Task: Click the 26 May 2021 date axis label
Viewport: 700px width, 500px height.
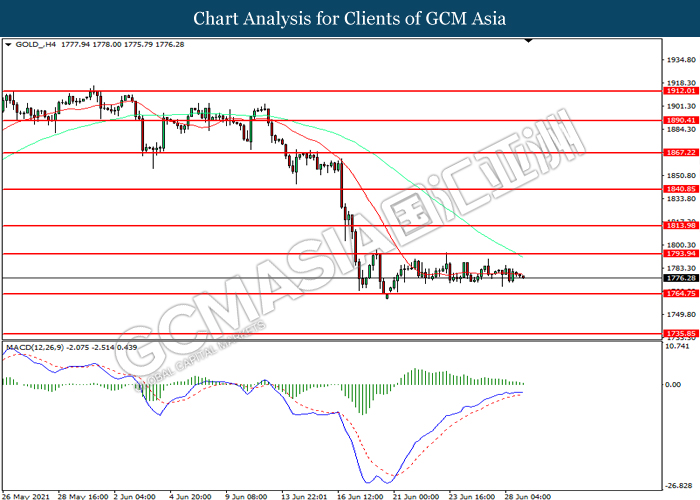Action: pos(27,495)
